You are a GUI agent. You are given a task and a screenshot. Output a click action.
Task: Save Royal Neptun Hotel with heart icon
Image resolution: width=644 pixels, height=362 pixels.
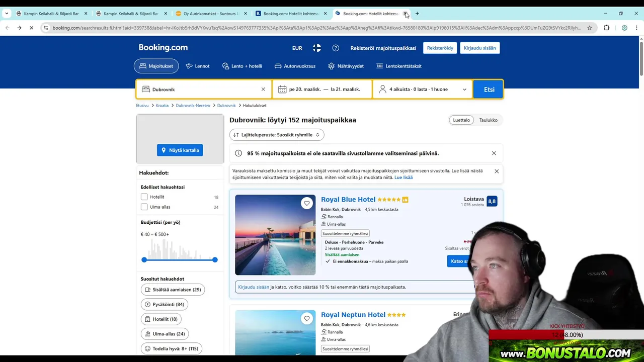307,318
